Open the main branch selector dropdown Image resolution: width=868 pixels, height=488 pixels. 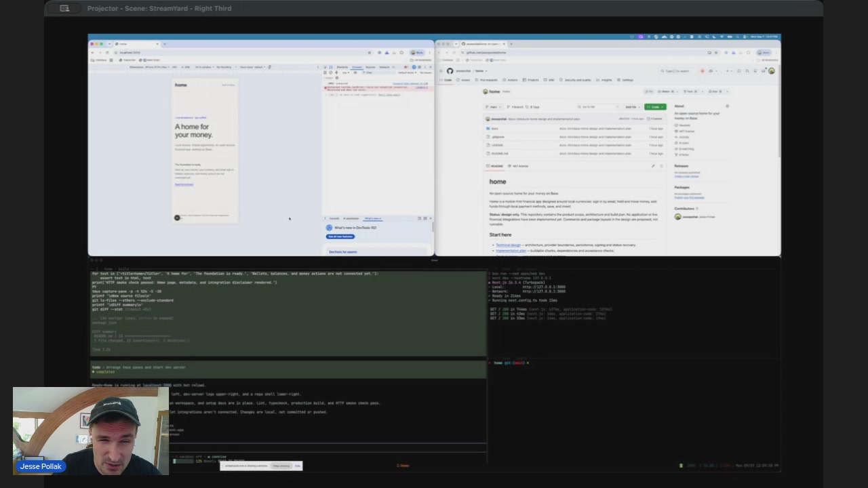pos(494,107)
